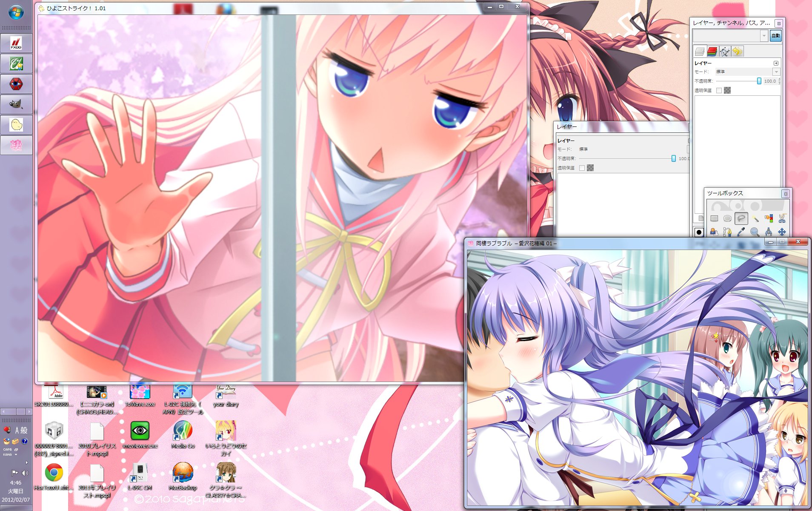Switch to the Channels tab

tap(712, 52)
